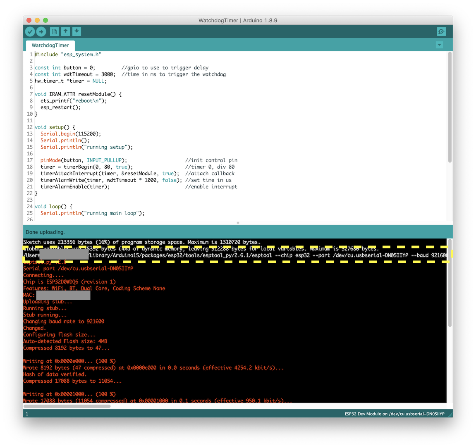
Task: Click the 'ets_printf("reboot\n");' line
Action: tap(74, 101)
